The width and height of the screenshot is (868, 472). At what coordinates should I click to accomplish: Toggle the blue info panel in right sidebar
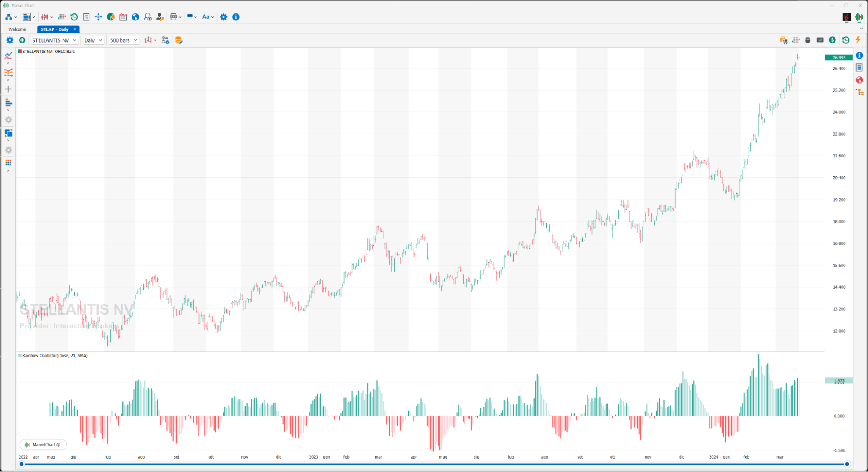coord(859,56)
